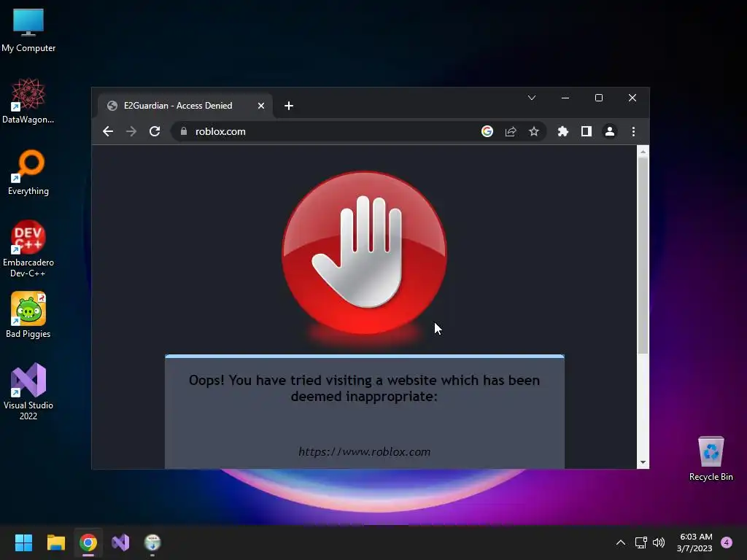Select the E2Guardian - Access Denied tab

pos(185,106)
